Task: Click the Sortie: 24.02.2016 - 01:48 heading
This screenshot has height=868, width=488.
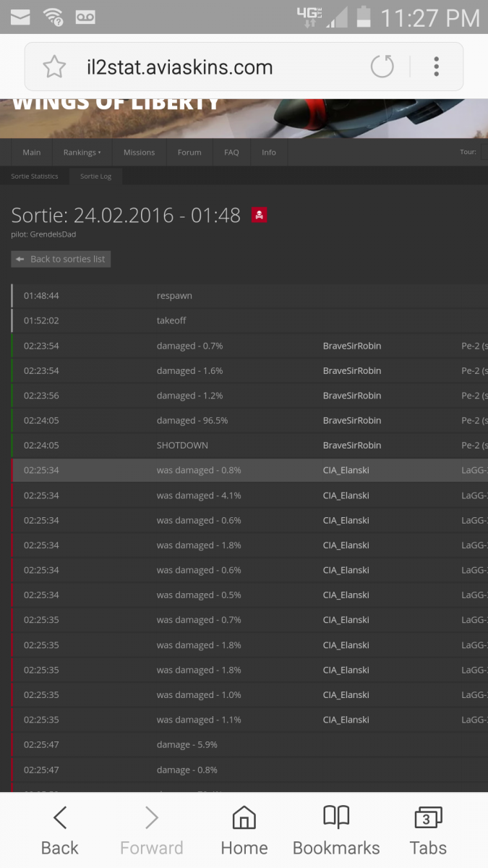Action: (126, 215)
